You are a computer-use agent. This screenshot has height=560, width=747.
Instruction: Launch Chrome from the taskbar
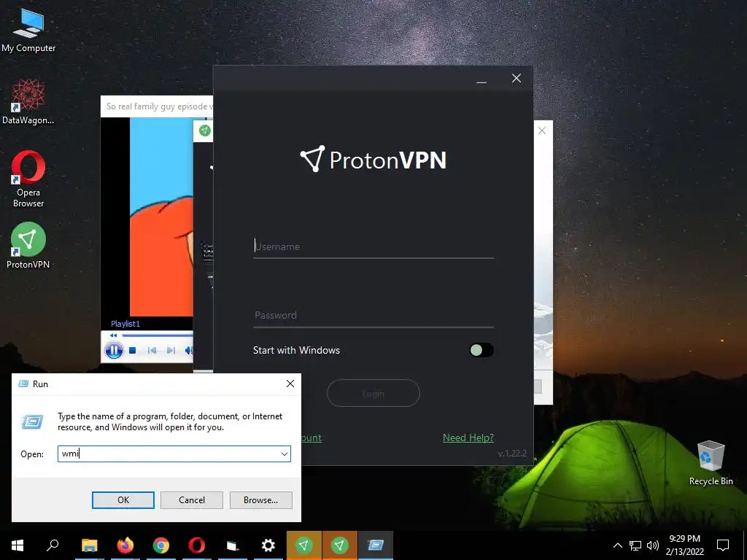click(161, 545)
